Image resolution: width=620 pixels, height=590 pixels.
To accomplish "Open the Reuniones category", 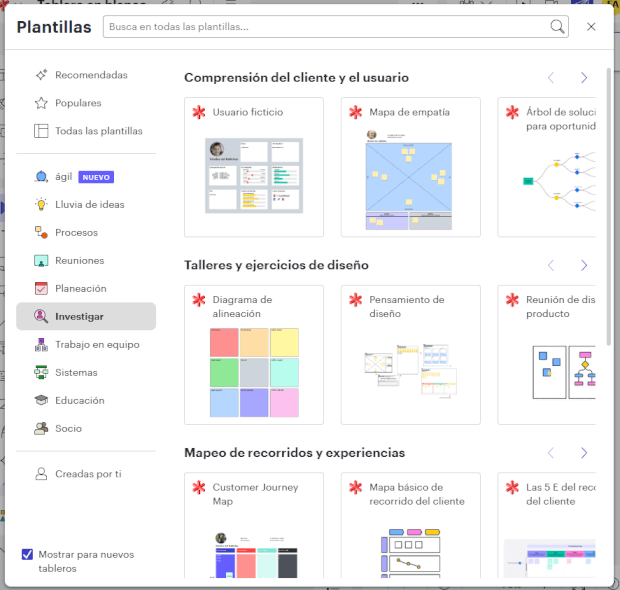I will pos(86,261).
